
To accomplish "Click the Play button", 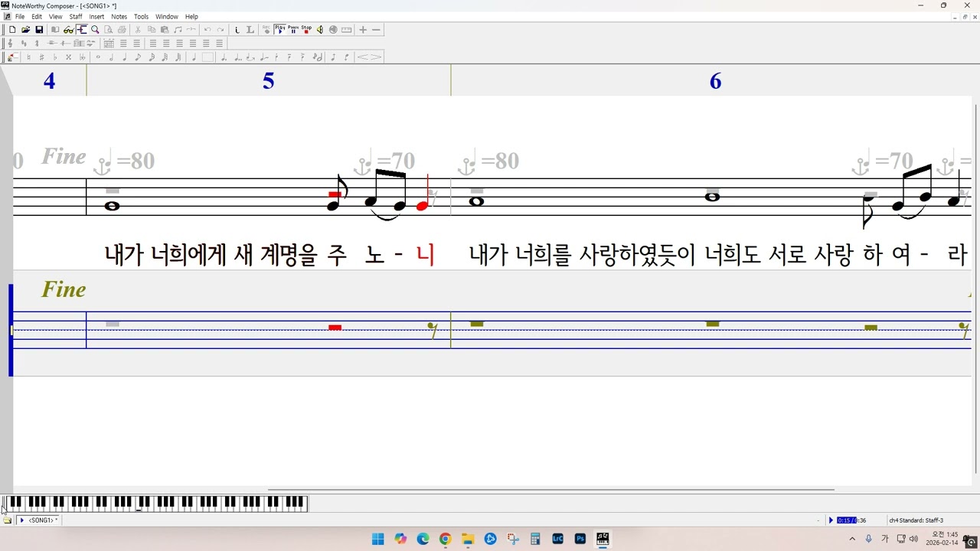I will tap(280, 30).
